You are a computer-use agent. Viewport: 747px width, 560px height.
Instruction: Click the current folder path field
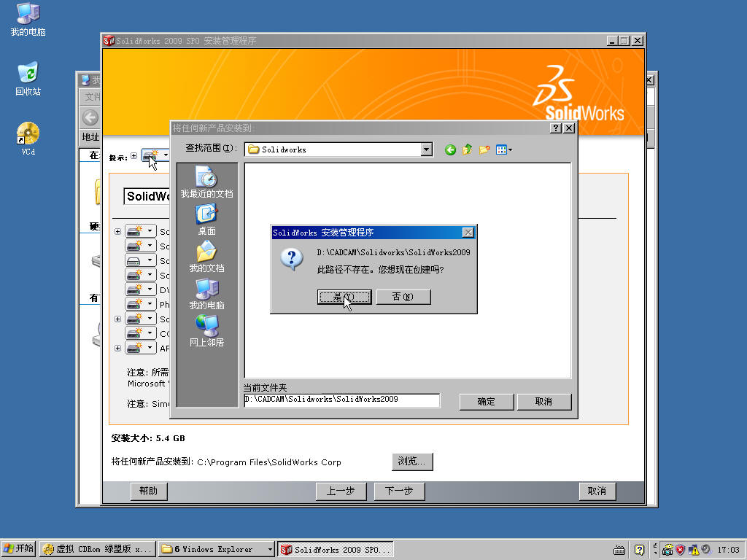pos(341,400)
